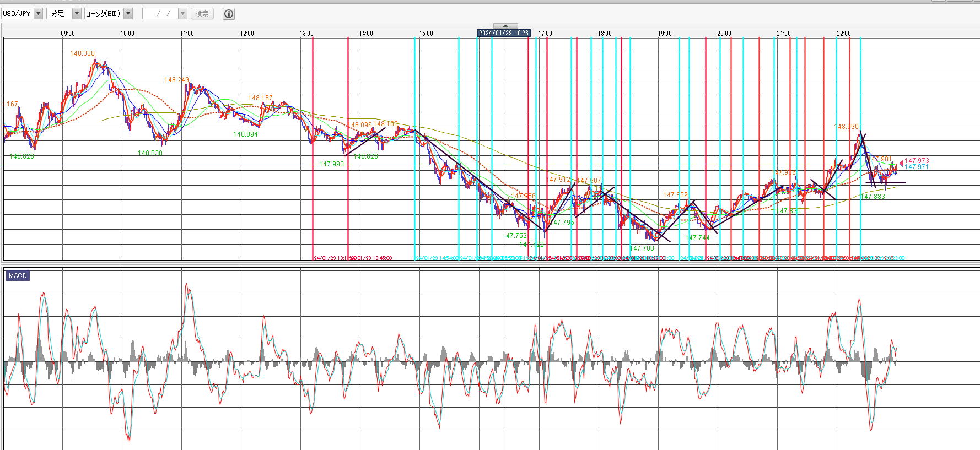
Task: Open the ローソク(BID) chart type dropdown
Action: click(128, 14)
